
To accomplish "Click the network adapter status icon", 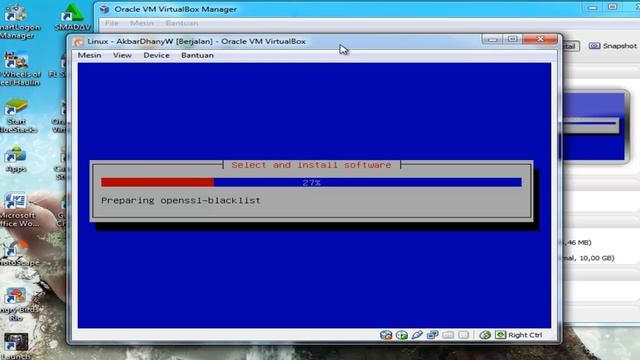I will [x=432, y=335].
